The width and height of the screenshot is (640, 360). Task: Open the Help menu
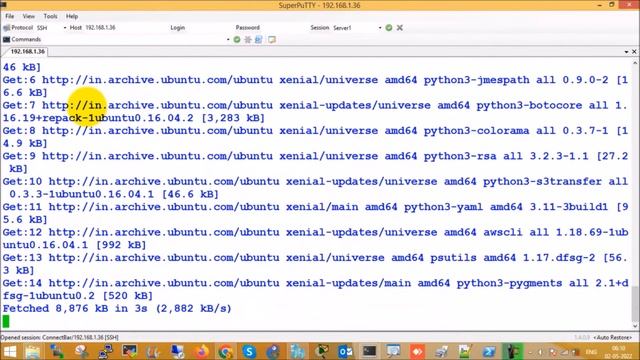(72, 16)
